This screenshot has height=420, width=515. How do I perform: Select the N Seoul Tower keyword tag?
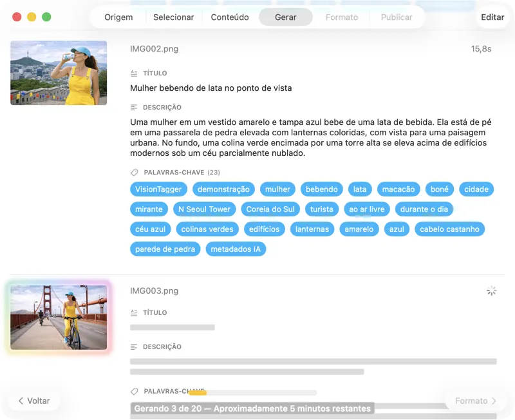click(204, 209)
